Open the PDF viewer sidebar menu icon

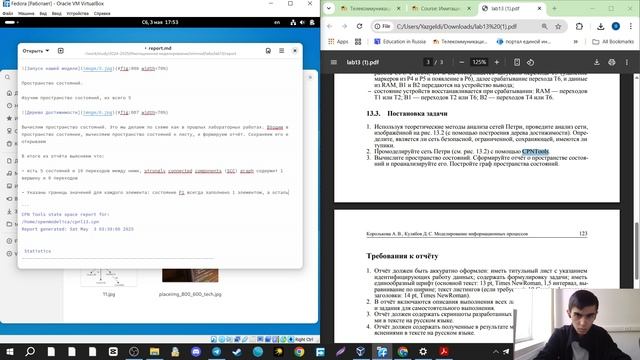coord(333,62)
